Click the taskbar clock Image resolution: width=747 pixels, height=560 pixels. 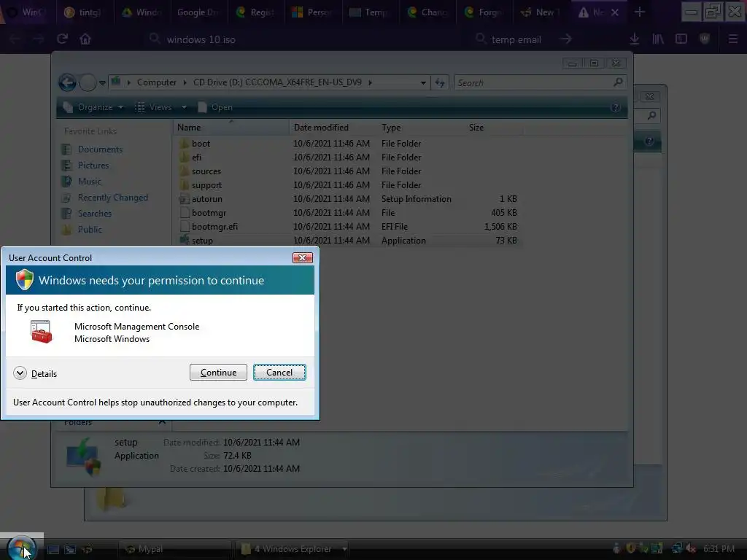pyautogui.click(x=719, y=548)
